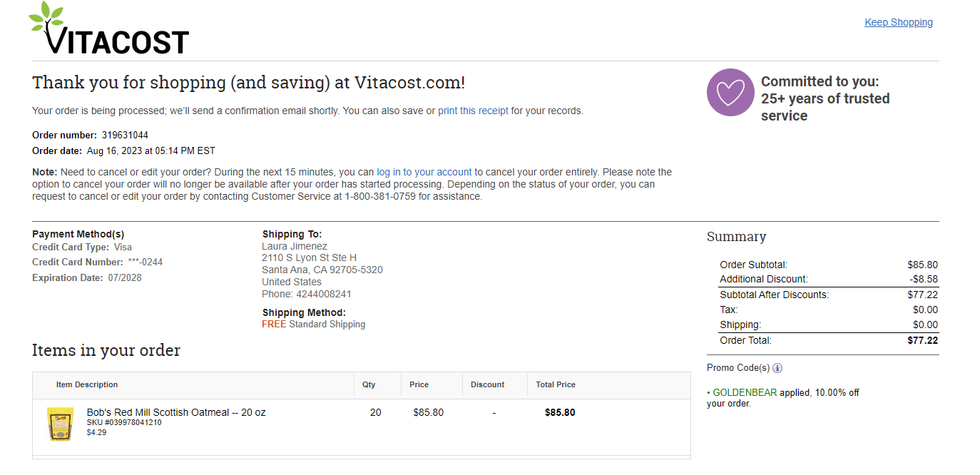The width and height of the screenshot is (980, 475).
Task: Click the product SKU number
Action: coord(124,422)
